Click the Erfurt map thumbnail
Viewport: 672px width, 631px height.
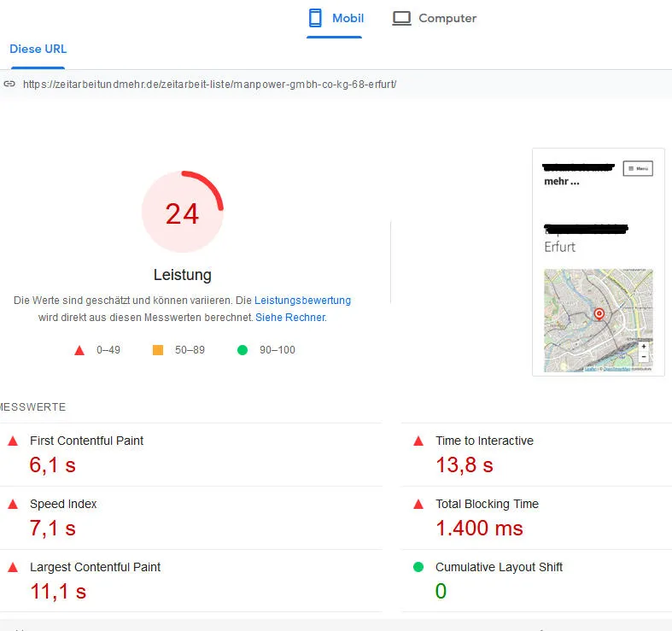click(x=599, y=320)
